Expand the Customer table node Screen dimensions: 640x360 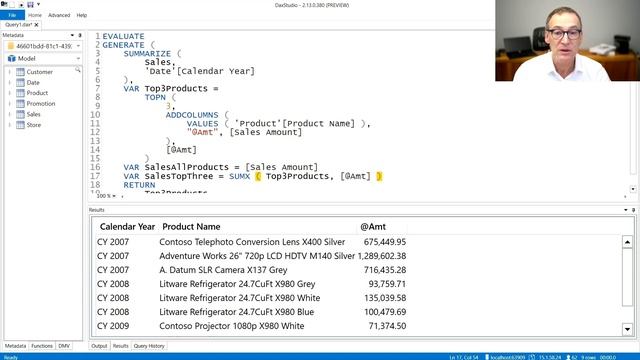(10, 72)
